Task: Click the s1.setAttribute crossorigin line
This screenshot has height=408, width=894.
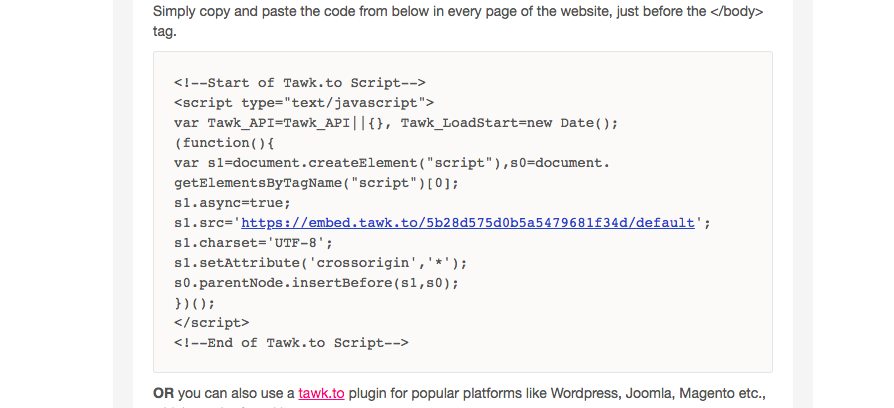Action: 320,263
